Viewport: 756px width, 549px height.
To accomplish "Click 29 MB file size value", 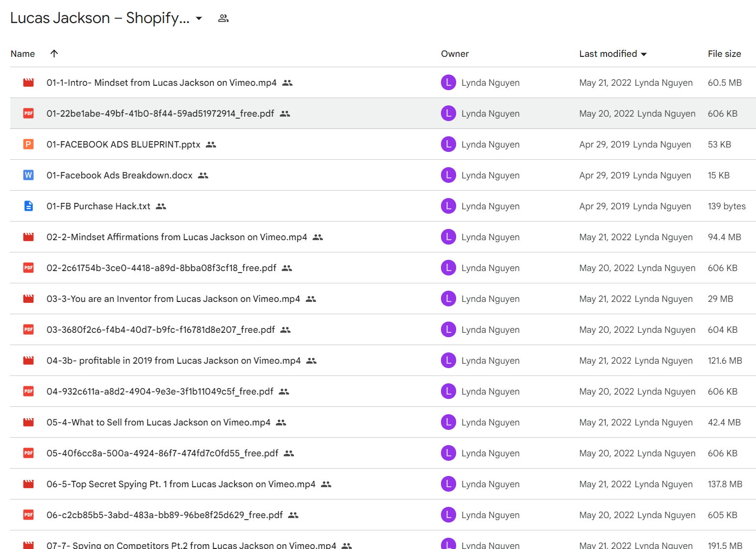I will coord(720,299).
